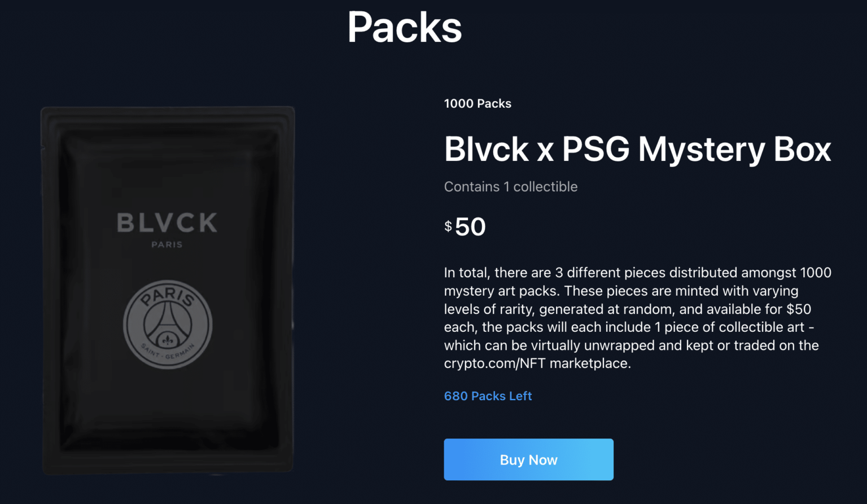Click the Packs page heading

pos(405,27)
